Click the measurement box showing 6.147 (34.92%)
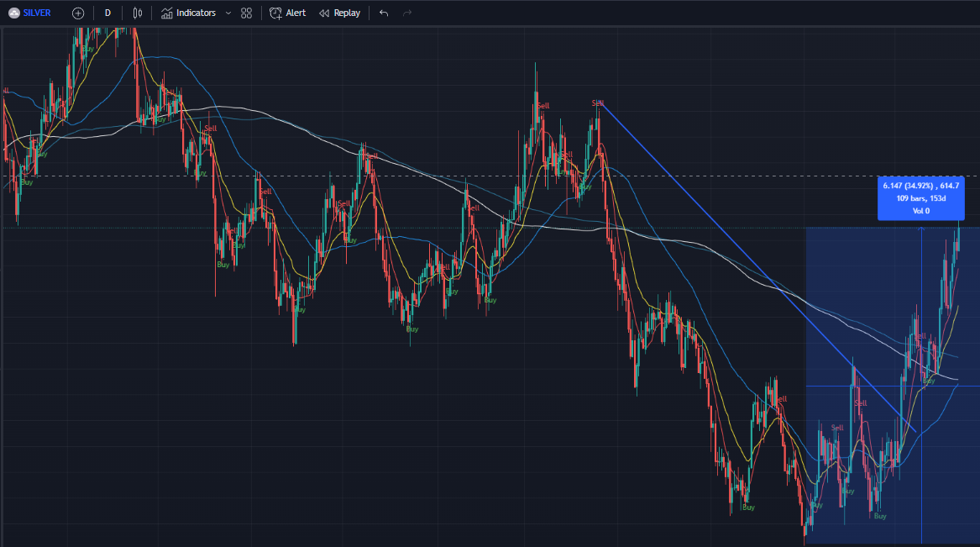Image resolution: width=980 pixels, height=547 pixels. pyautogui.click(x=920, y=198)
